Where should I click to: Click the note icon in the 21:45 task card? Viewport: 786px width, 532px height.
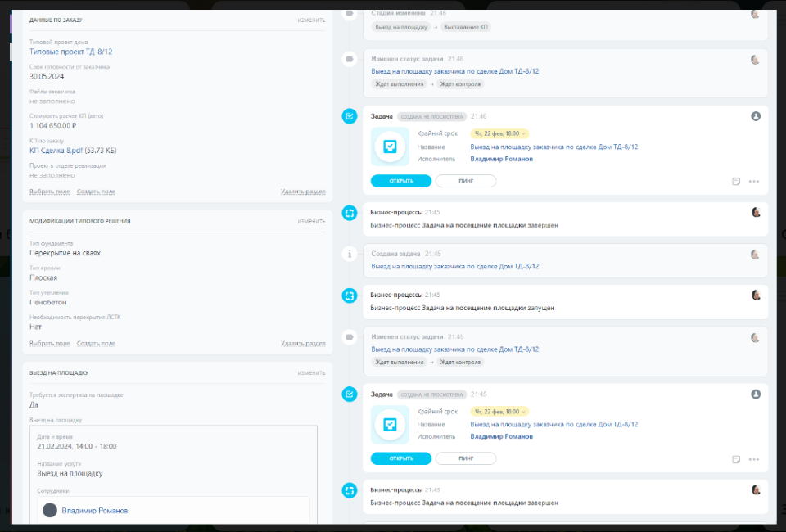(x=736, y=459)
